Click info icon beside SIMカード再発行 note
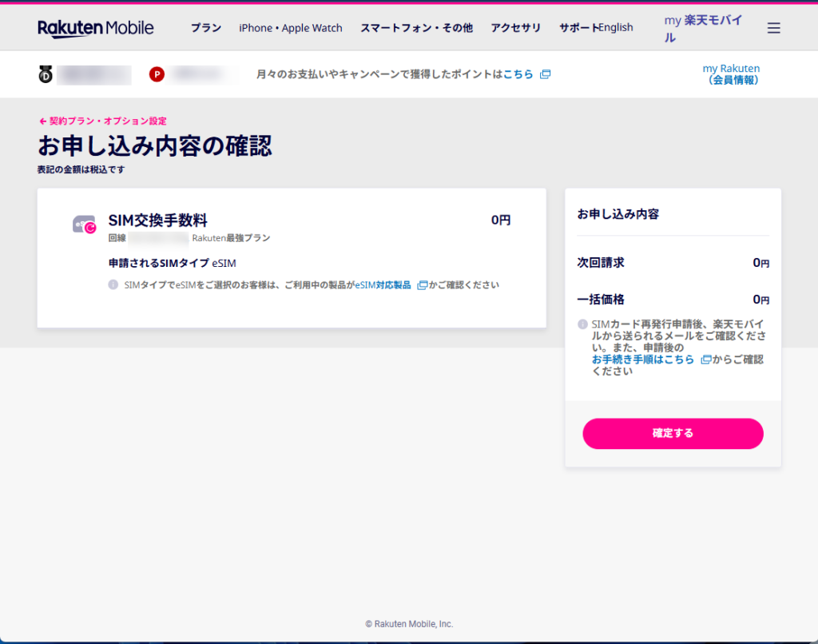This screenshot has height=644, width=818. pyautogui.click(x=582, y=324)
